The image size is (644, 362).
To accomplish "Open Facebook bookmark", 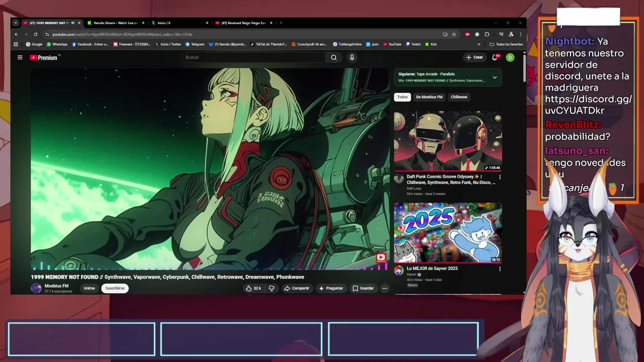I will (x=90, y=44).
